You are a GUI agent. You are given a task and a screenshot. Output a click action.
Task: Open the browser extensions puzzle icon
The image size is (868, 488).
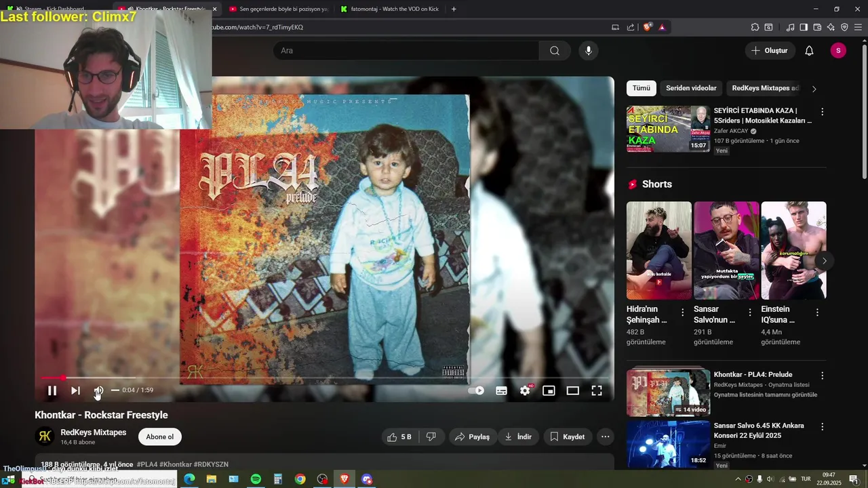click(755, 27)
